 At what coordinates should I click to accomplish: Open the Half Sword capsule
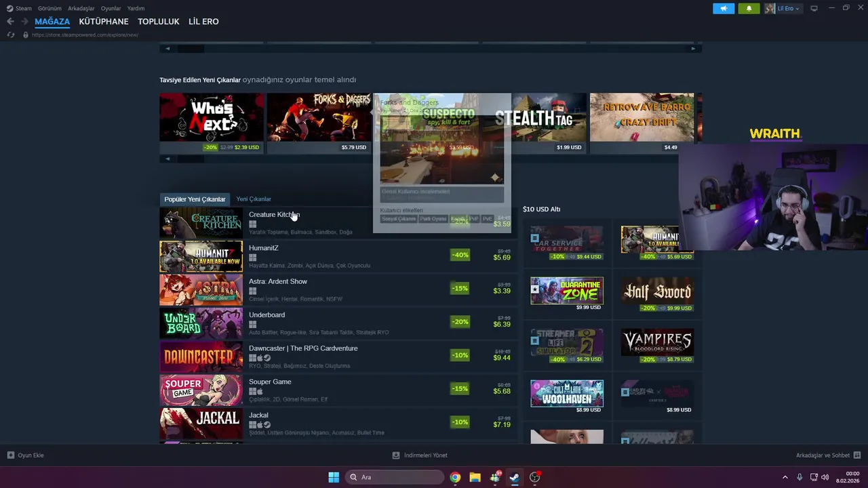click(x=657, y=293)
